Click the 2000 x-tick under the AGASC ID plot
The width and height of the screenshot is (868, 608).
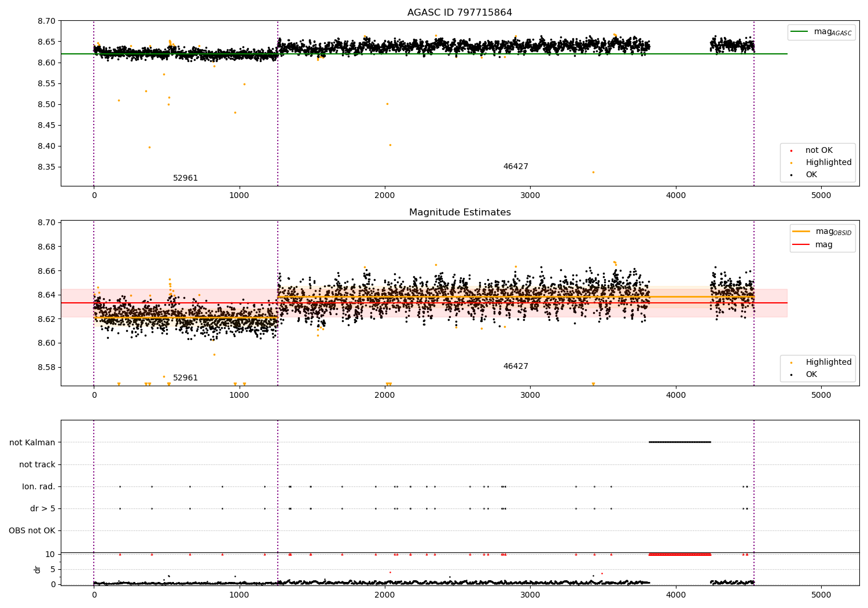[385, 196]
